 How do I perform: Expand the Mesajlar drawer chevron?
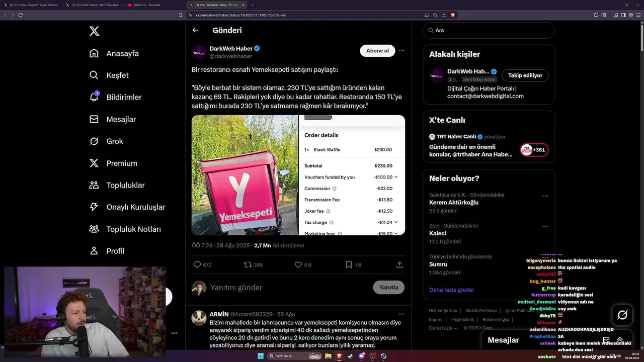620,340
